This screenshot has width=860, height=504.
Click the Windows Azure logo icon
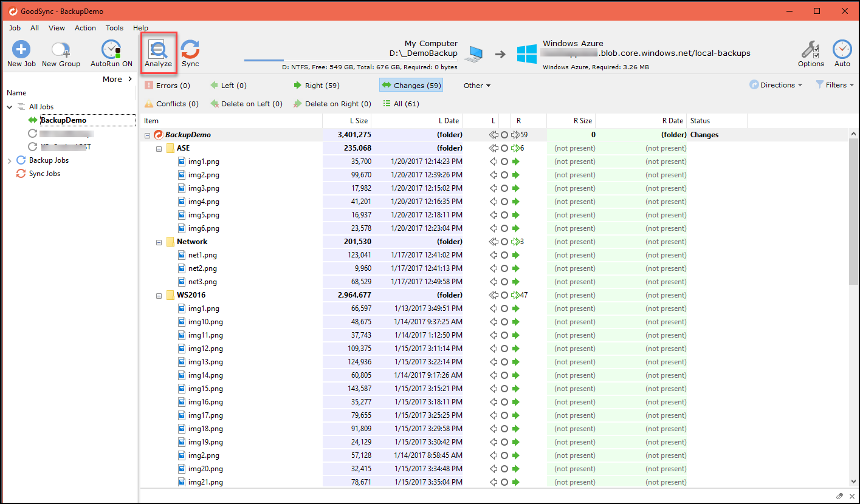(527, 53)
